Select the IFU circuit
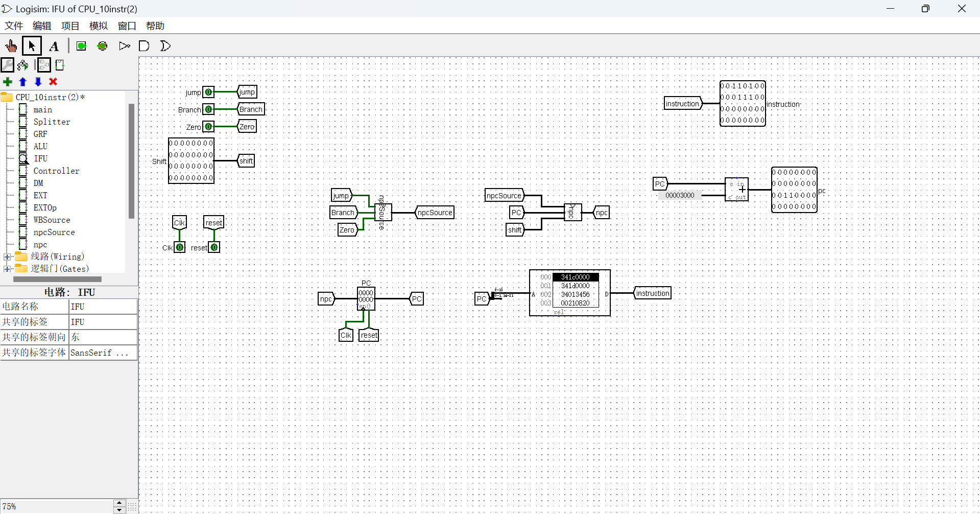Image resolution: width=980 pixels, height=514 pixels. click(40, 159)
